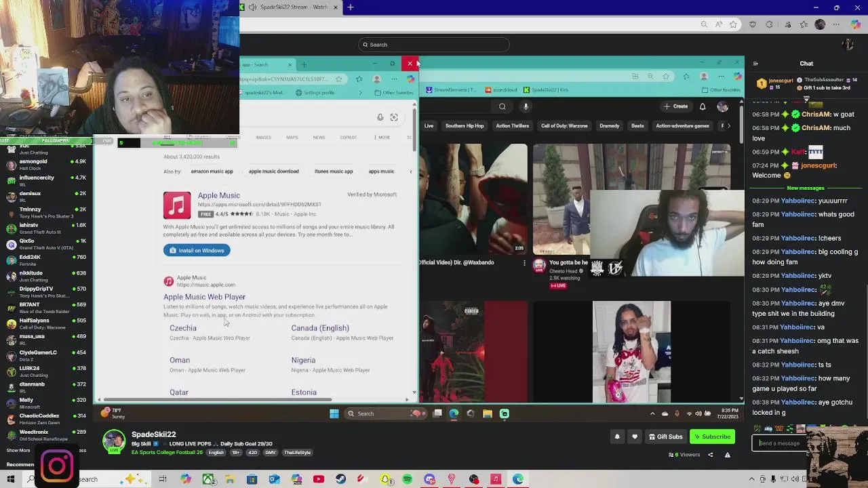Screen dimensions: 868x488
Task: Click the Subscribe button on Kick
Action: (x=712, y=436)
